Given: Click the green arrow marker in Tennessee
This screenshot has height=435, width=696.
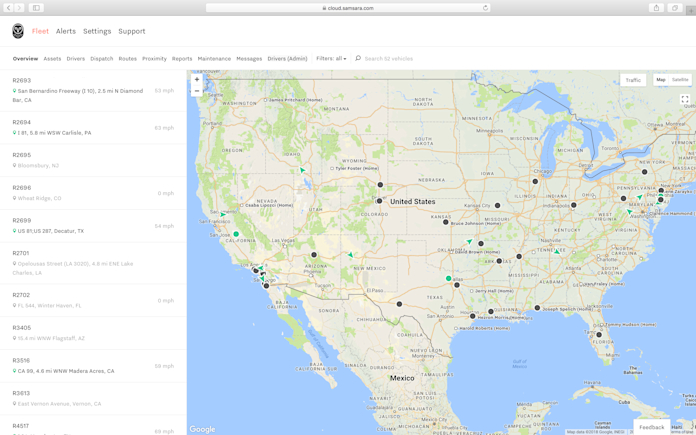Looking at the screenshot, I should [557, 252].
